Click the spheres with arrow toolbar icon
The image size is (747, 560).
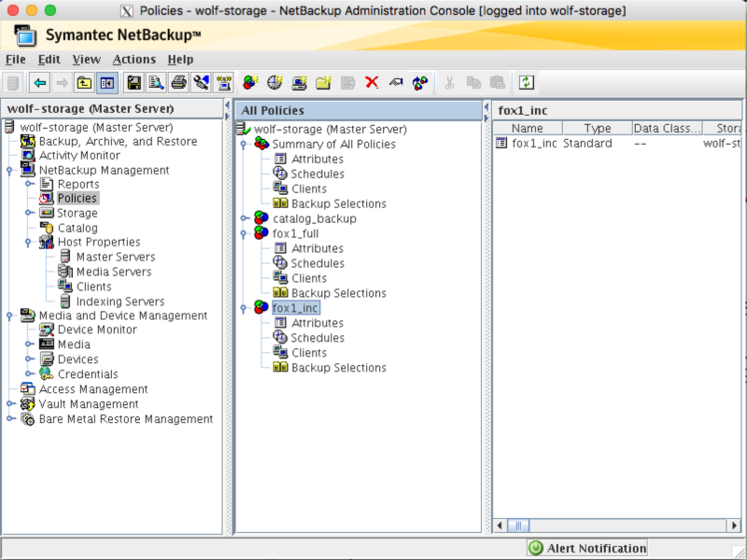[x=420, y=83]
